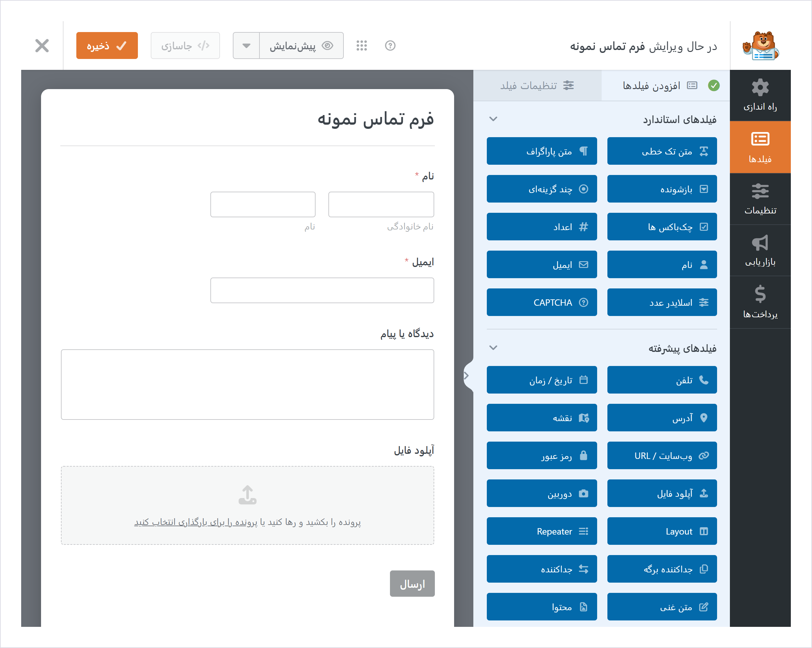812x648 pixels.
Task: Add the اسلایدر عدد number slider field
Action: 662,302
